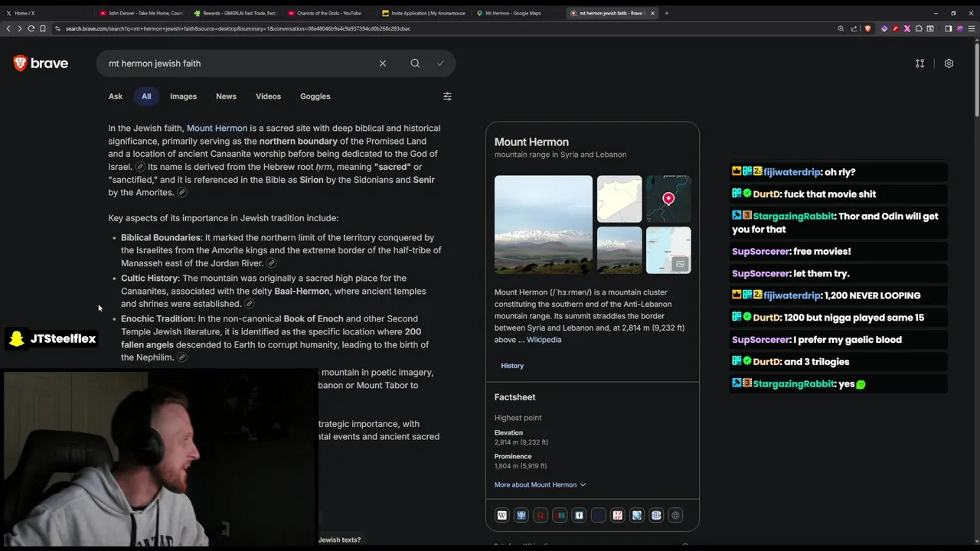Screen dimensions: 980x551
Task: Switch to Chariots of the Gods YouTube tab
Action: coord(329,13)
